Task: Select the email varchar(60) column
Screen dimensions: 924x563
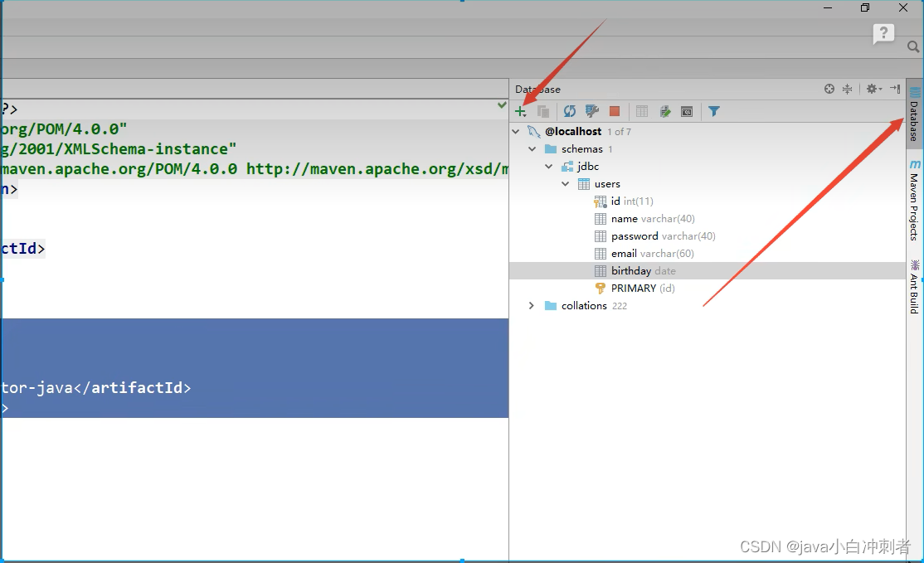Action: coord(708,253)
